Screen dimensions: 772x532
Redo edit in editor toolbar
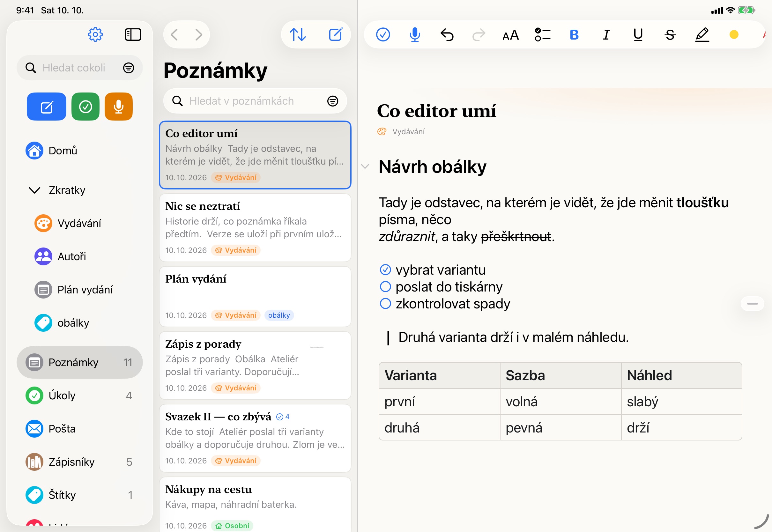[479, 34]
